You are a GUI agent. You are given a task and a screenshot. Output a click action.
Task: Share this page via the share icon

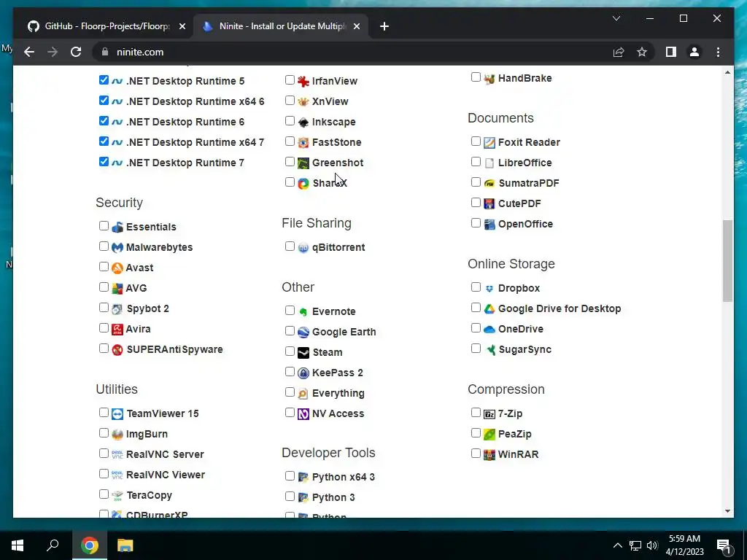pos(619,52)
